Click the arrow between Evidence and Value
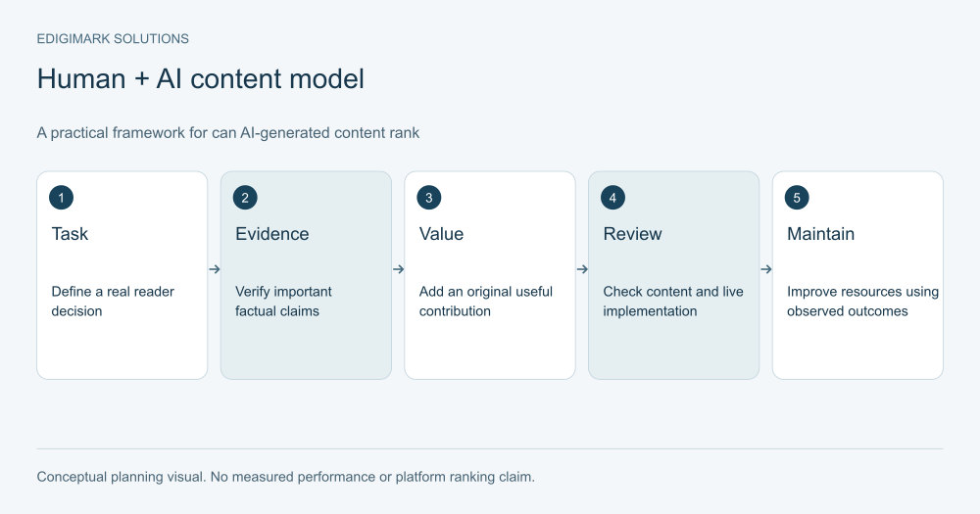Screen dimensions: 980x514 [398, 269]
